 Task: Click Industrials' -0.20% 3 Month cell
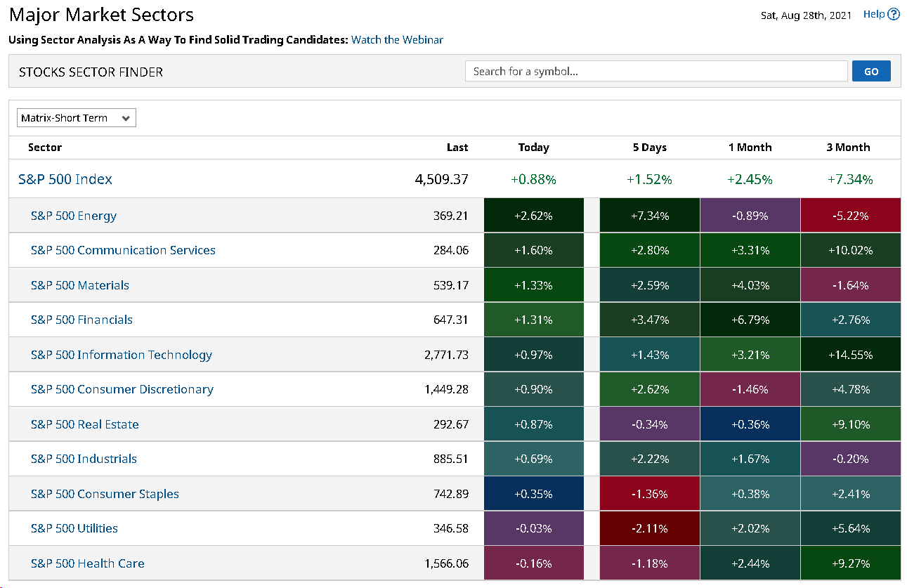pyautogui.click(x=850, y=459)
